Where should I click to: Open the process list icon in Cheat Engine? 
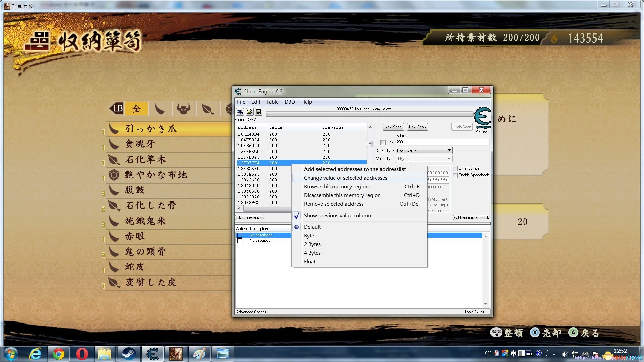pos(240,112)
